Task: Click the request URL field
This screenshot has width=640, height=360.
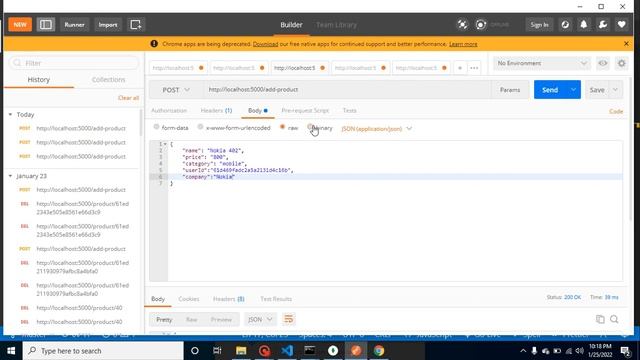Action: tap(347, 90)
